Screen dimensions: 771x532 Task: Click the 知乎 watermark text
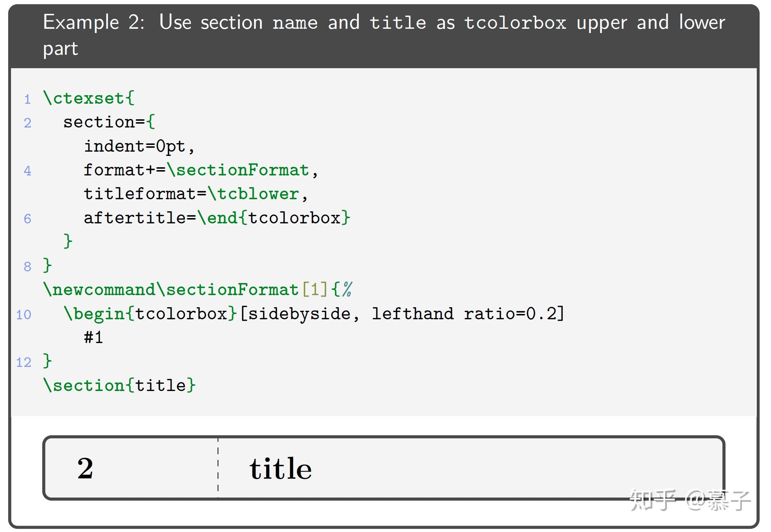click(652, 500)
